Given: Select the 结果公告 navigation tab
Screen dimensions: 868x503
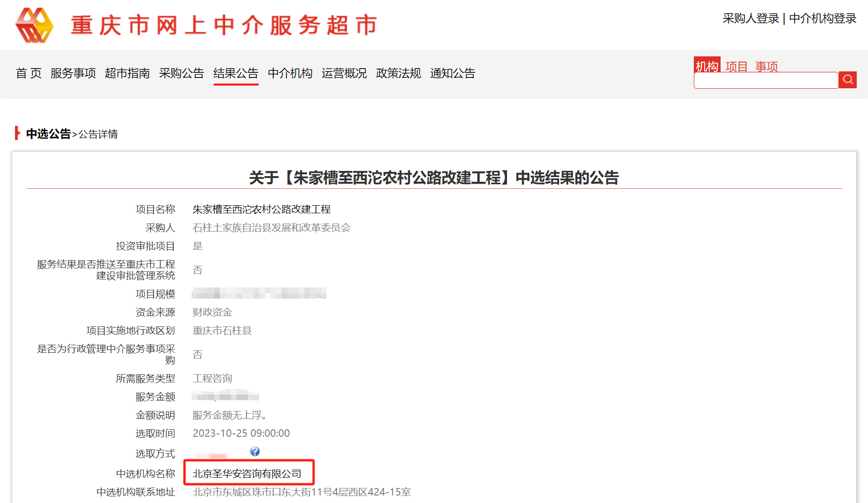Looking at the screenshot, I should click(236, 73).
